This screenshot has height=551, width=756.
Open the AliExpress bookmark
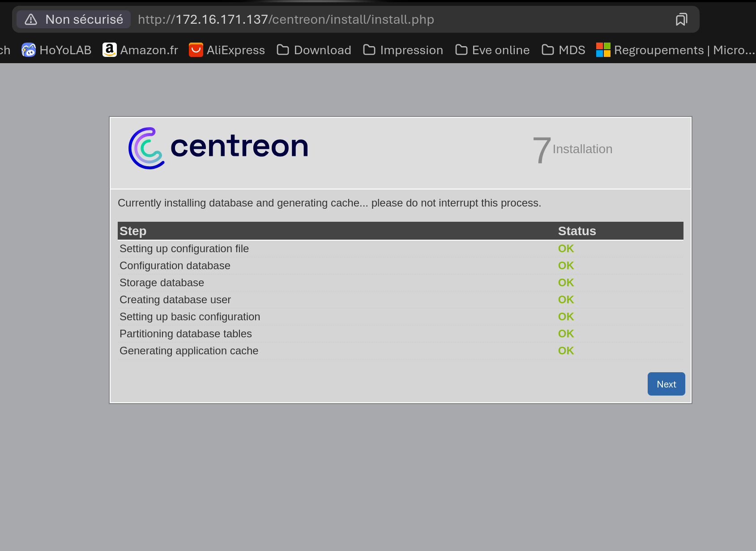[x=227, y=50]
